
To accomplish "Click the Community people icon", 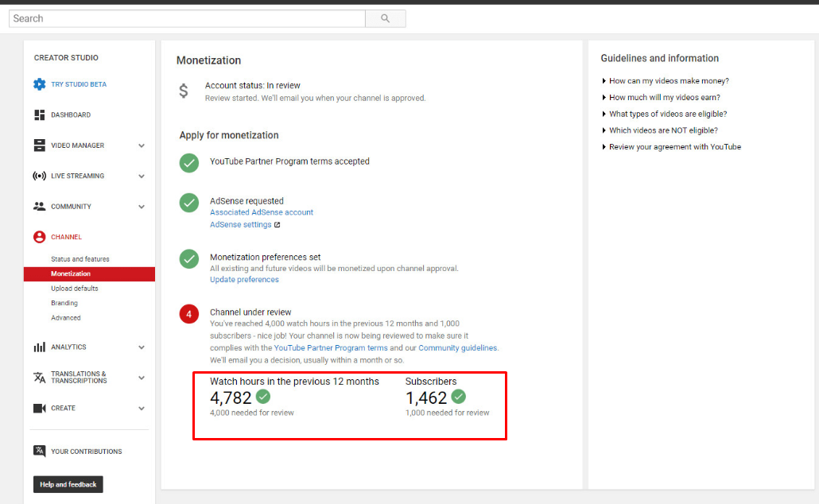I will pyautogui.click(x=40, y=207).
